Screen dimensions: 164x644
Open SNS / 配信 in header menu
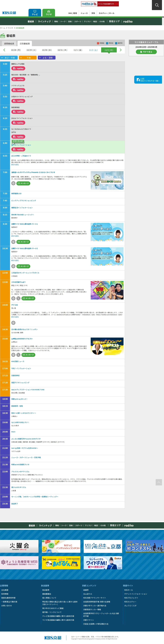click(73, 13)
